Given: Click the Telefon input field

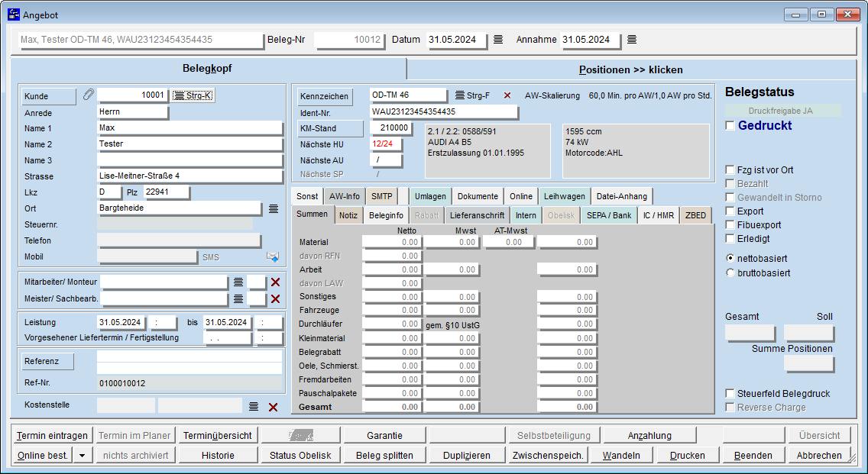Looking at the screenshot, I should [179, 240].
